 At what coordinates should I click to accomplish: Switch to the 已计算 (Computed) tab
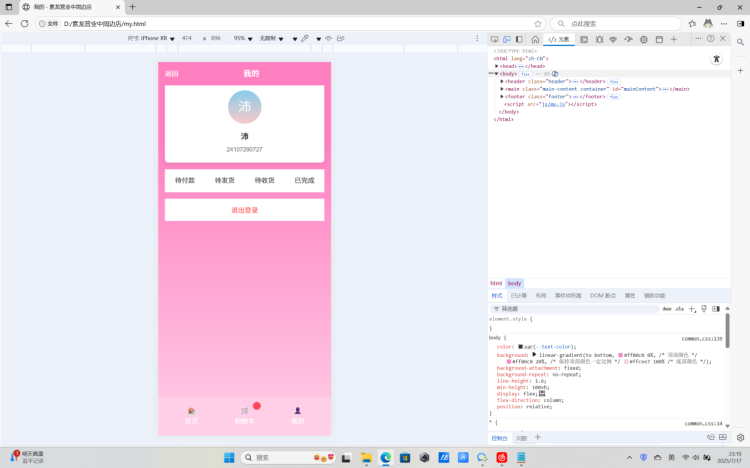coord(518,296)
